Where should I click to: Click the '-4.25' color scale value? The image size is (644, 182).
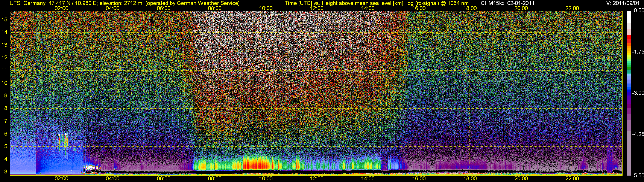638,134
